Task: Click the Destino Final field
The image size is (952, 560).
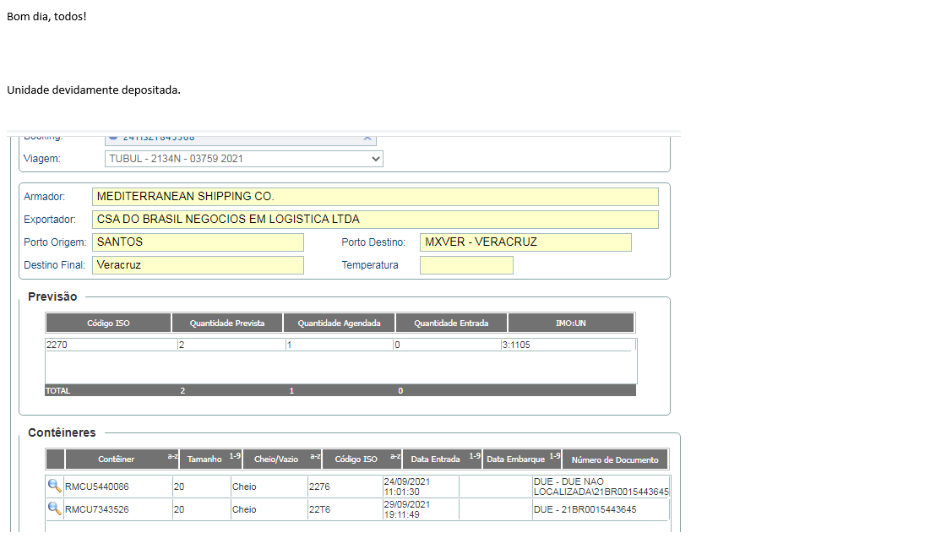Action: pos(198,265)
